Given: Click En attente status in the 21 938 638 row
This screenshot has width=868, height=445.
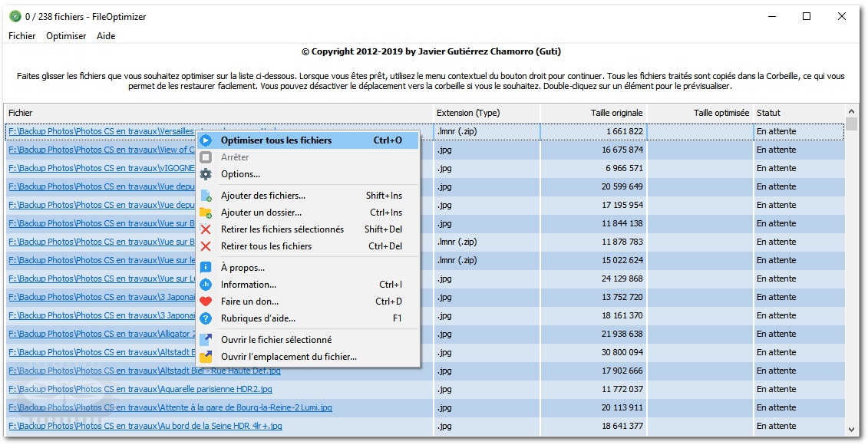Looking at the screenshot, I should [x=800, y=335].
